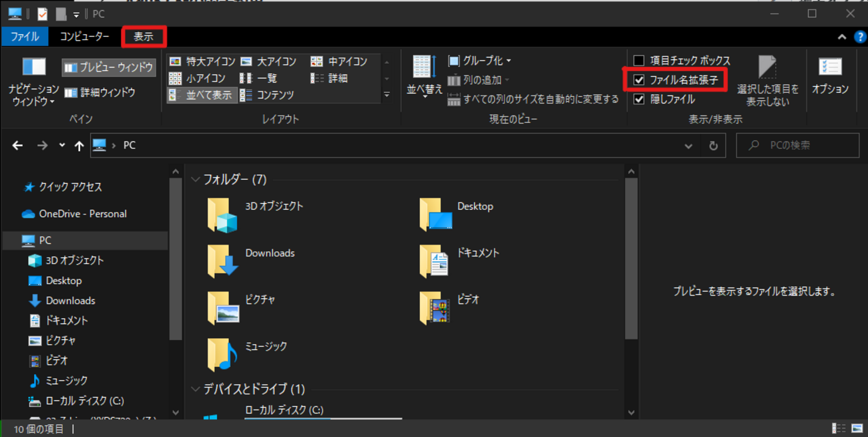Viewport: 868px width, 437px height.
Task: Select the ピクチャ folder icon in content
Action: pos(223,308)
